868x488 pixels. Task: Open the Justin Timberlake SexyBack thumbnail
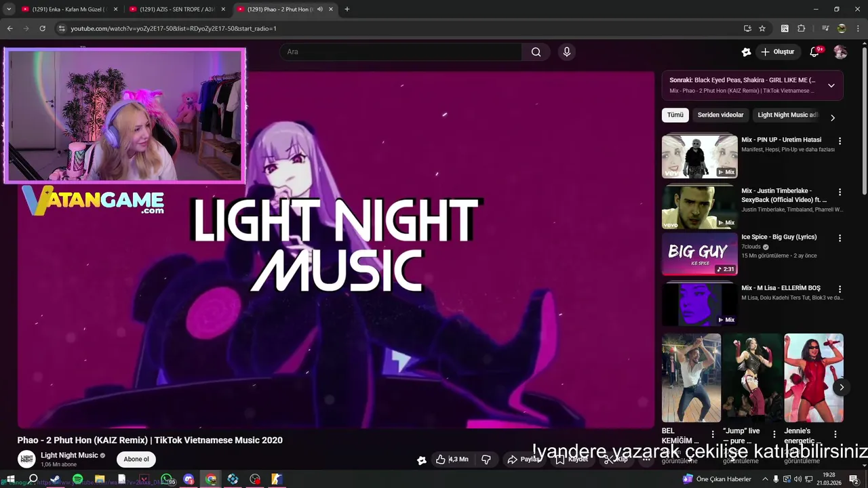click(699, 207)
